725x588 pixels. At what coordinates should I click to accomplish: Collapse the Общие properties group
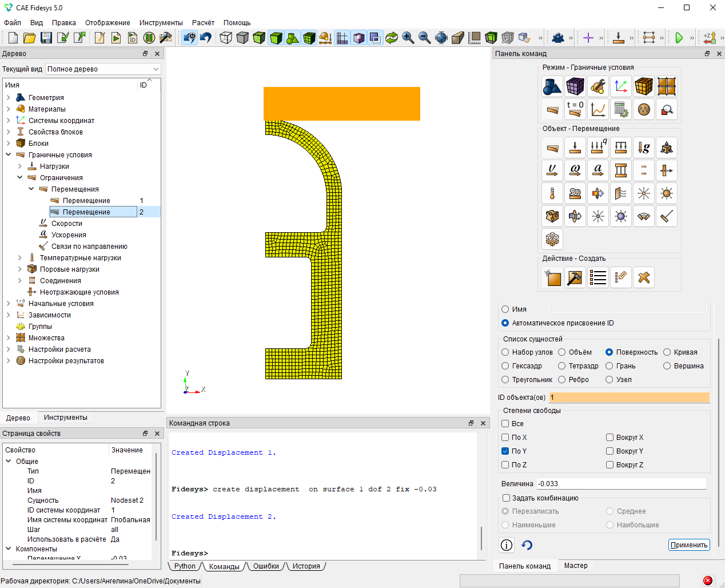8,462
